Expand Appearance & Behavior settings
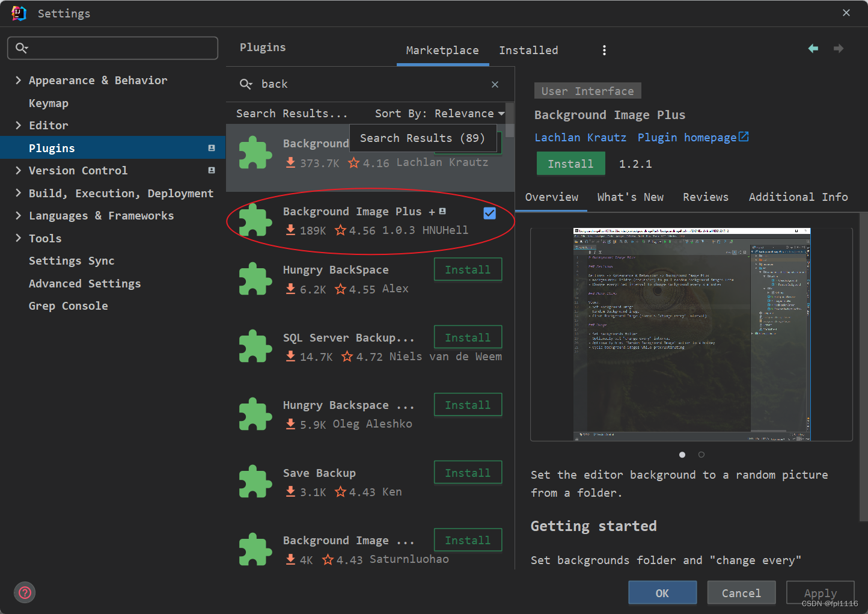 [x=18, y=80]
